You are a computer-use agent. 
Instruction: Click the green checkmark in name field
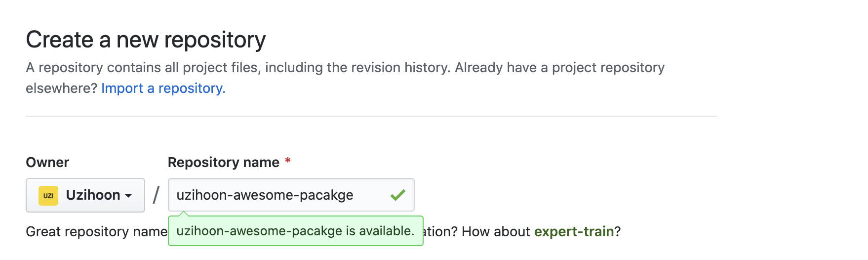click(398, 195)
